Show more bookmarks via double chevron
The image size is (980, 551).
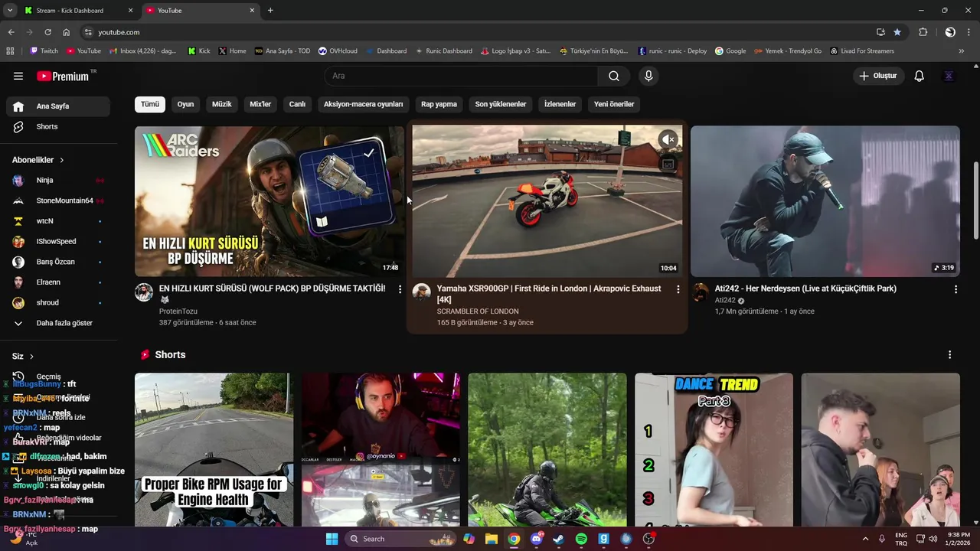click(x=962, y=51)
